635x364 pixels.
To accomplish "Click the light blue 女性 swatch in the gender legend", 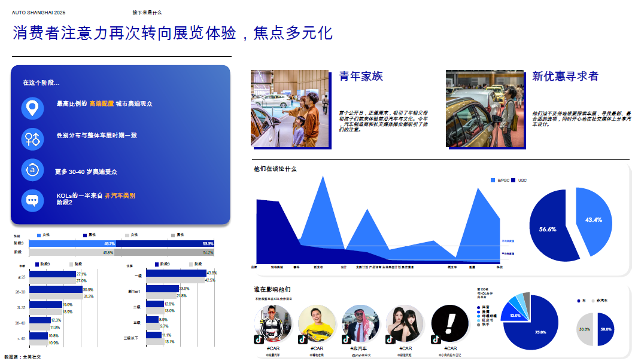I will 39,235.
